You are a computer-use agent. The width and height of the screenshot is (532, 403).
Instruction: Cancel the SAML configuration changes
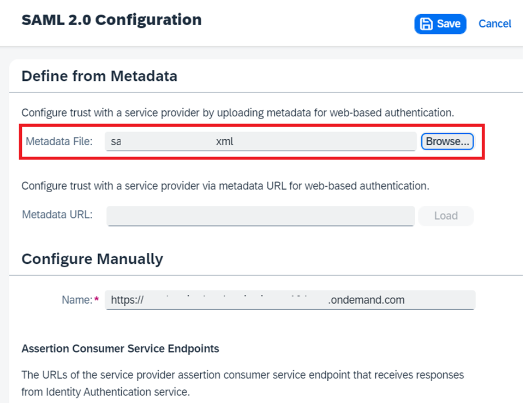(x=495, y=24)
